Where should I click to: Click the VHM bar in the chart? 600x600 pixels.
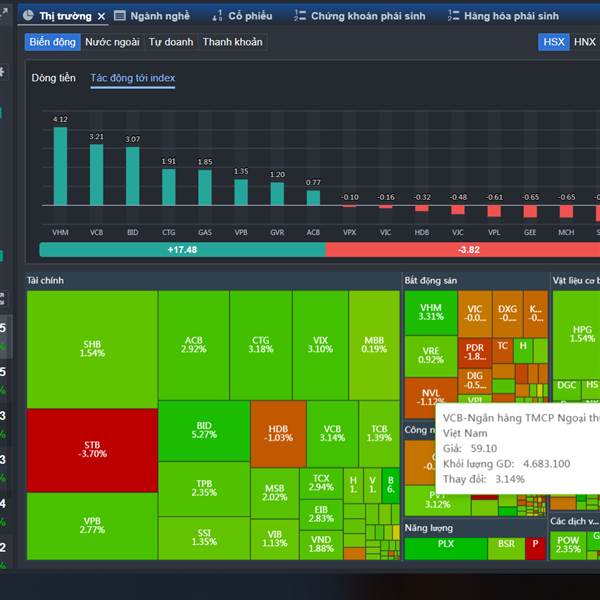[x=60, y=165]
